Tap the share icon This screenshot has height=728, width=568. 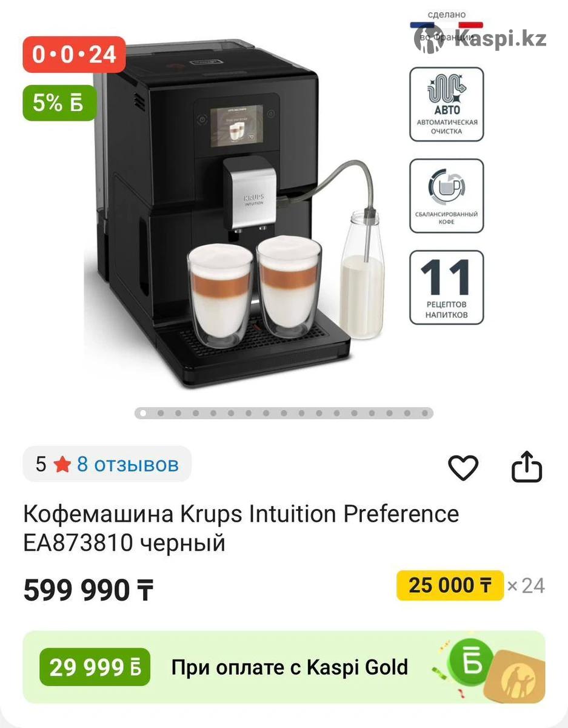pyautogui.click(x=526, y=467)
